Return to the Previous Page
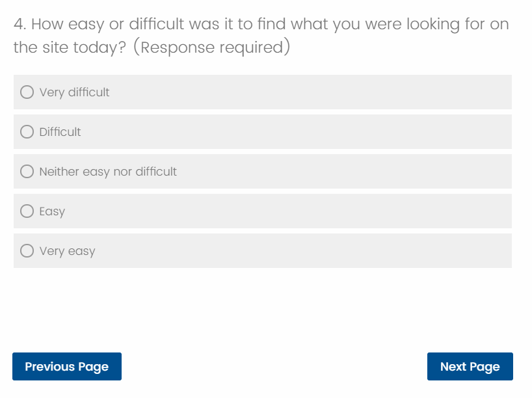Viewport: 532px width, 398px height. pyautogui.click(x=66, y=367)
